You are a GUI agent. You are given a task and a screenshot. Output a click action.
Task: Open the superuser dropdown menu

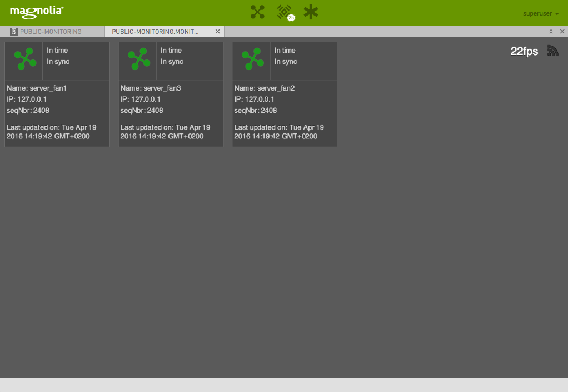pyautogui.click(x=540, y=13)
